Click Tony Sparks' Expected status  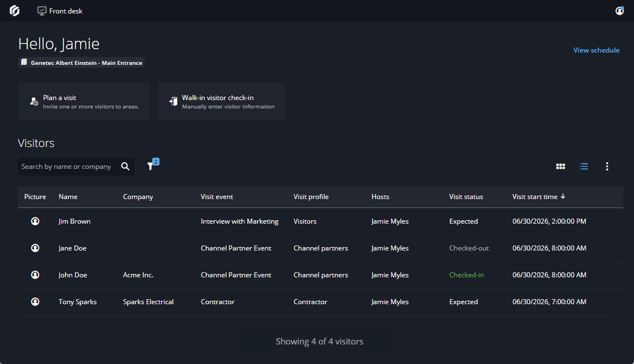click(463, 302)
